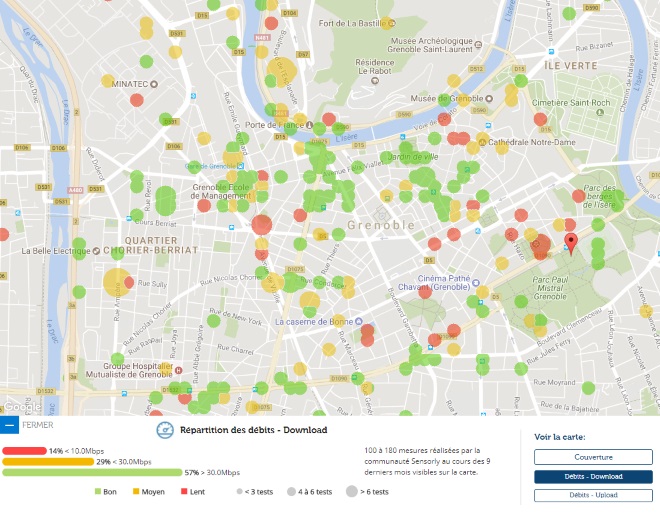Click the orange Moyen legend swatch

136,491
